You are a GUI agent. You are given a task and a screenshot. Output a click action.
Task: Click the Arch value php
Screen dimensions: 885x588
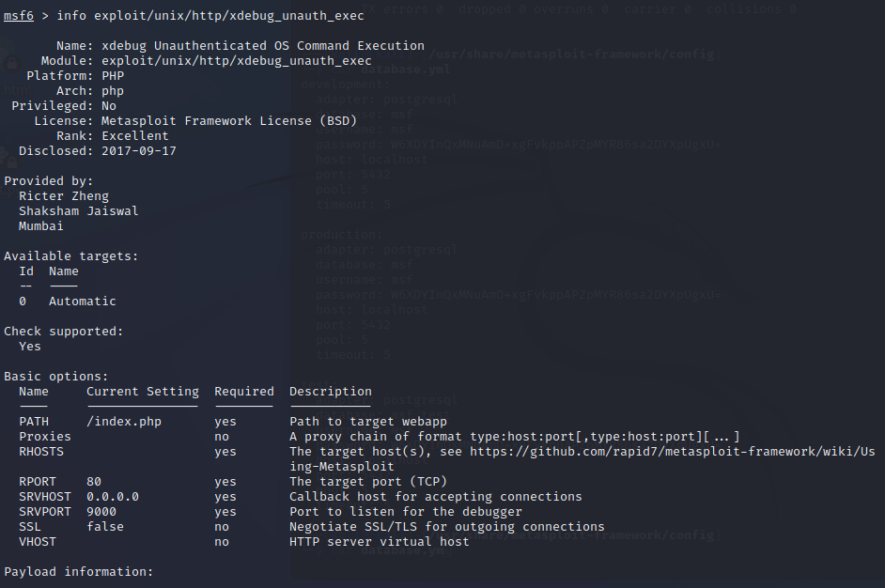point(113,91)
